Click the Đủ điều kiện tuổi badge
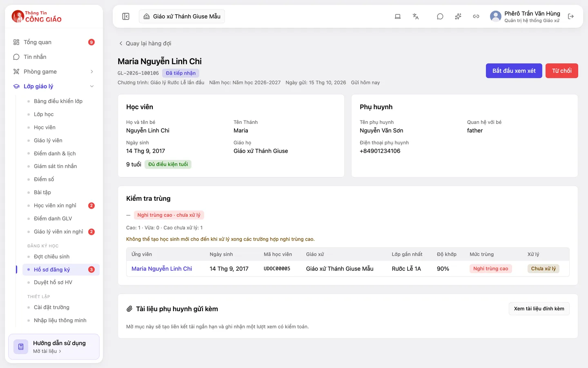588x368 pixels. [168, 164]
